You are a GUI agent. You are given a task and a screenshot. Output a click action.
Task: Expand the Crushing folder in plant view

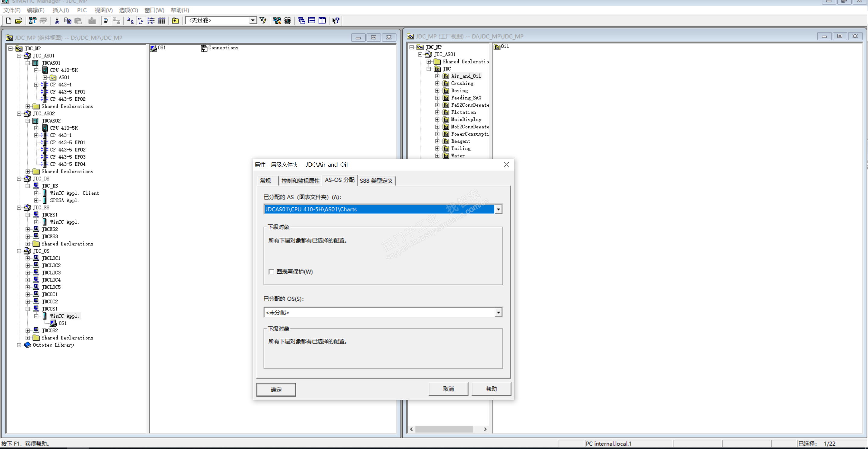point(437,83)
